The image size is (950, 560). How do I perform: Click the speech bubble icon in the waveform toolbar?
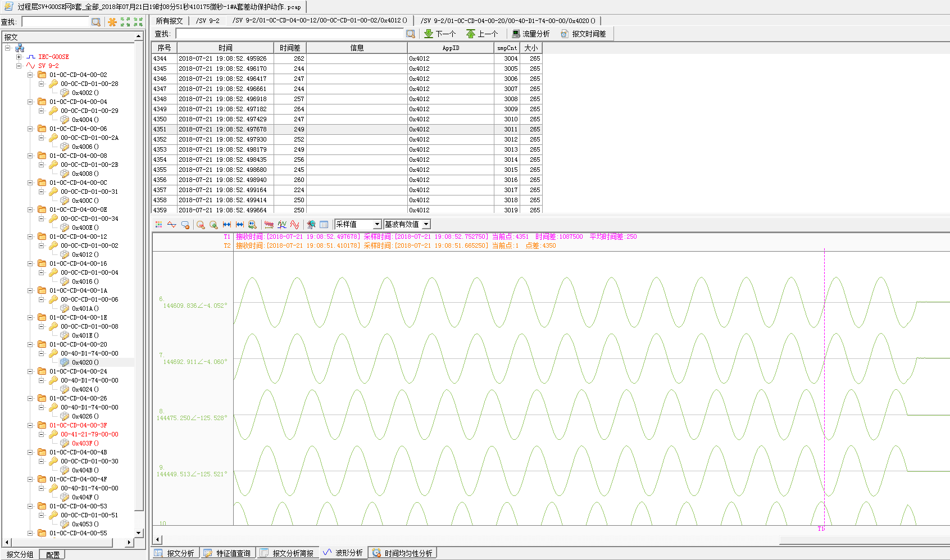click(x=185, y=225)
